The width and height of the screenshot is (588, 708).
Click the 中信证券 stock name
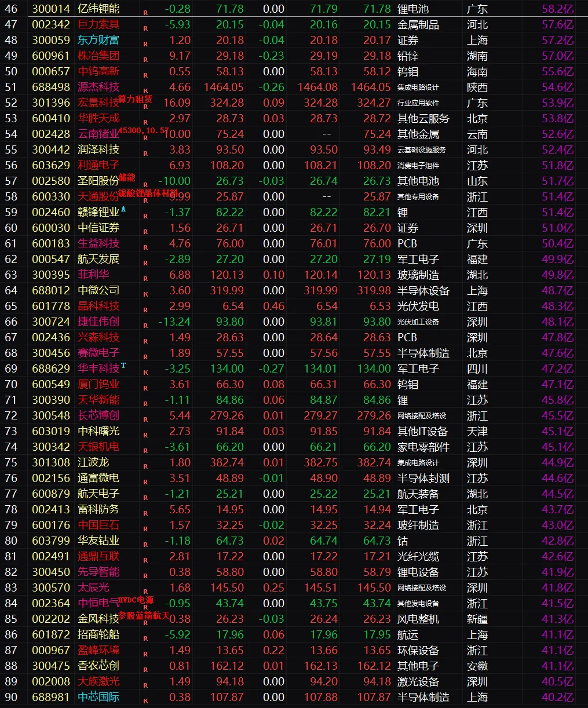[x=98, y=228]
